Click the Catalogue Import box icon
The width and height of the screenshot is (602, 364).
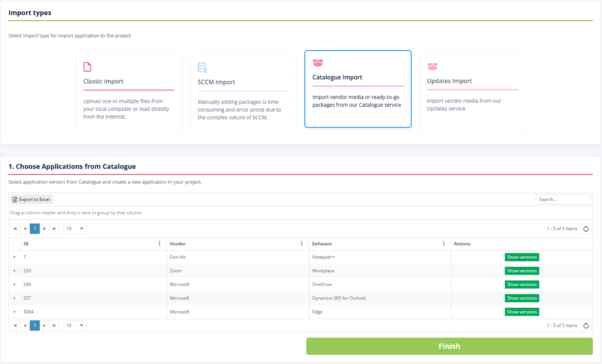[x=318, y=63]
